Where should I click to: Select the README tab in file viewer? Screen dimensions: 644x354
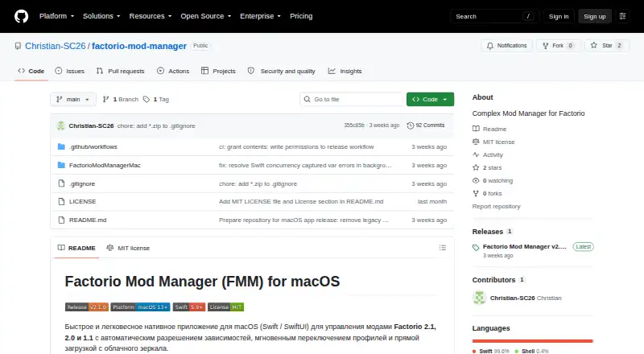click(76, 248)
